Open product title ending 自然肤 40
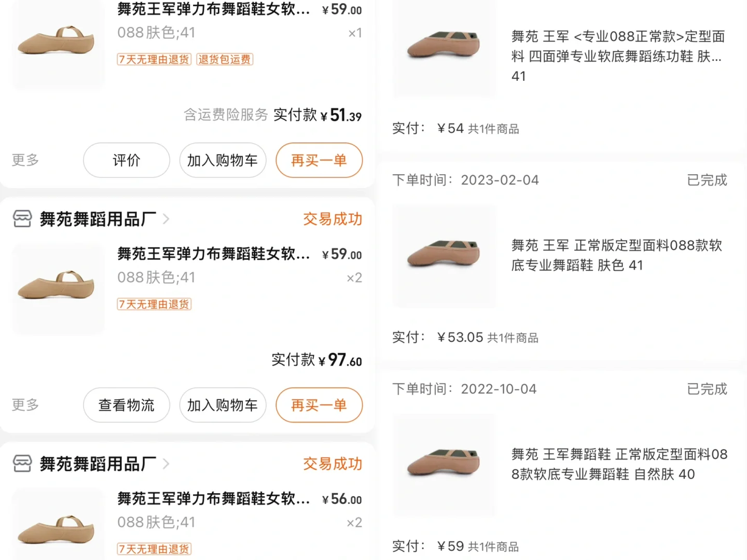This screenshot has width=747, height=560. 619,464
